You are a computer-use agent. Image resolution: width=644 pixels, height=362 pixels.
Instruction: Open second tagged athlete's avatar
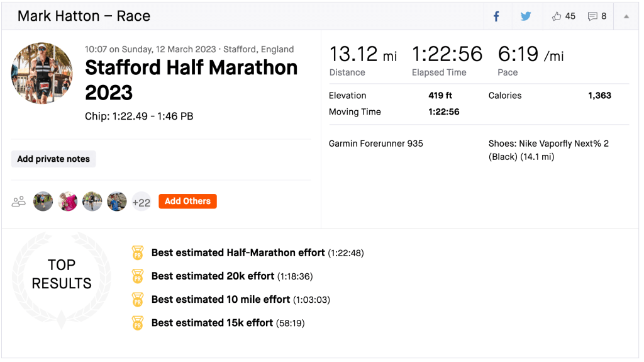(x=68, y=201)
